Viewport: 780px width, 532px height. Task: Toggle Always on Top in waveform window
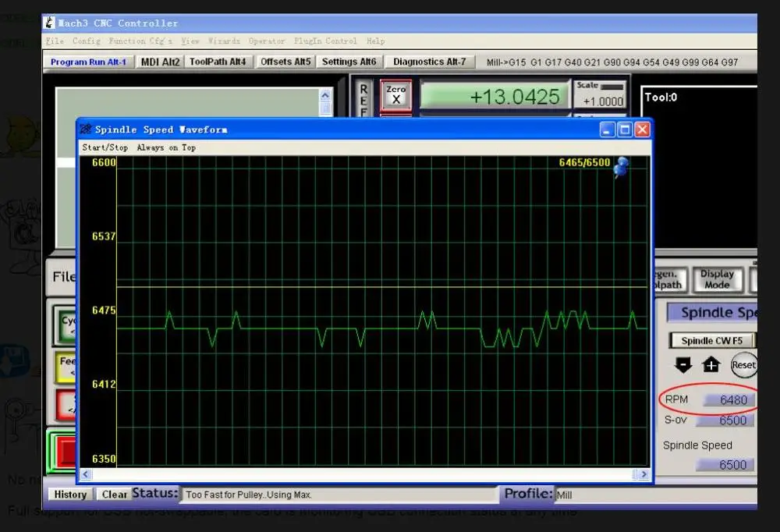point(166,147)
